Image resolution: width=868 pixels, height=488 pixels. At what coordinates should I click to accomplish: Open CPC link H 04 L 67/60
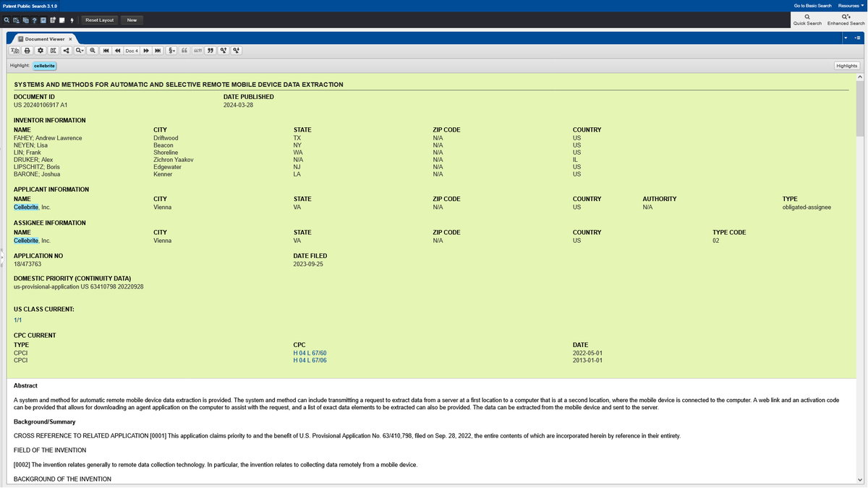tap(310, 353)
